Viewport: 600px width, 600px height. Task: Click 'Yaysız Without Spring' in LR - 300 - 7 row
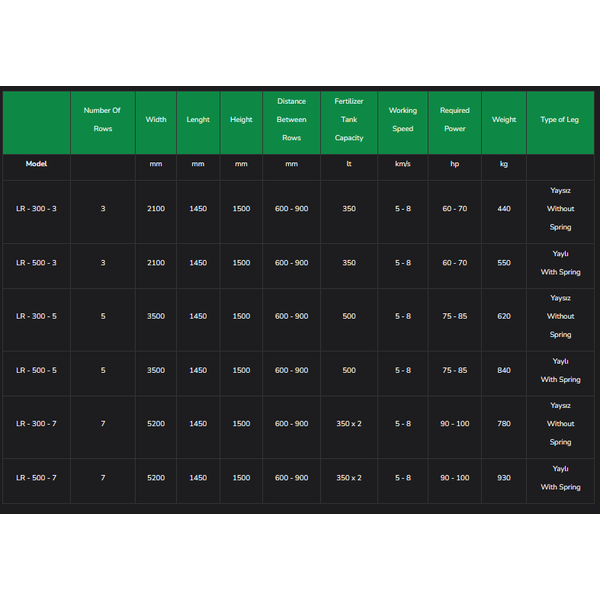point(560,424)
